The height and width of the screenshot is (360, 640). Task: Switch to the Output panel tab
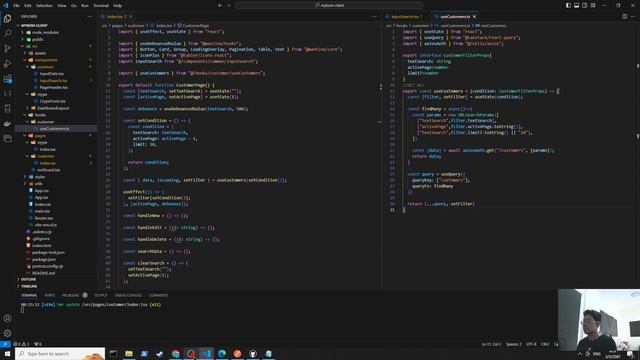(x=101, y=295)
